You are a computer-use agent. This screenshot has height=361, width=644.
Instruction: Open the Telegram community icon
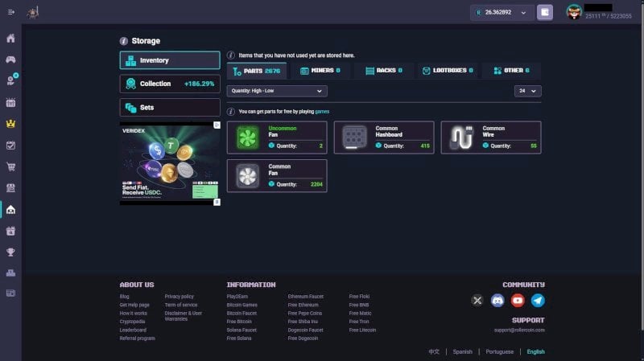[538, 300]
